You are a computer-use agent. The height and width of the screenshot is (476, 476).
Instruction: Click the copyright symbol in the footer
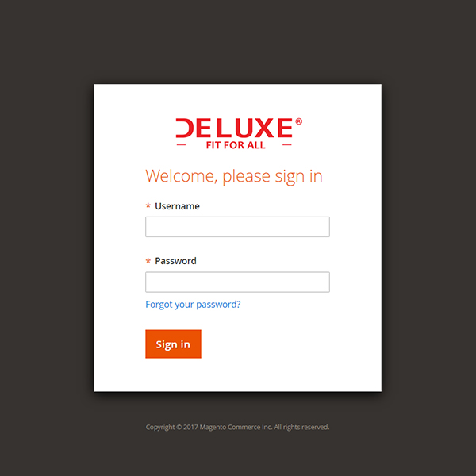pos(178,427)
